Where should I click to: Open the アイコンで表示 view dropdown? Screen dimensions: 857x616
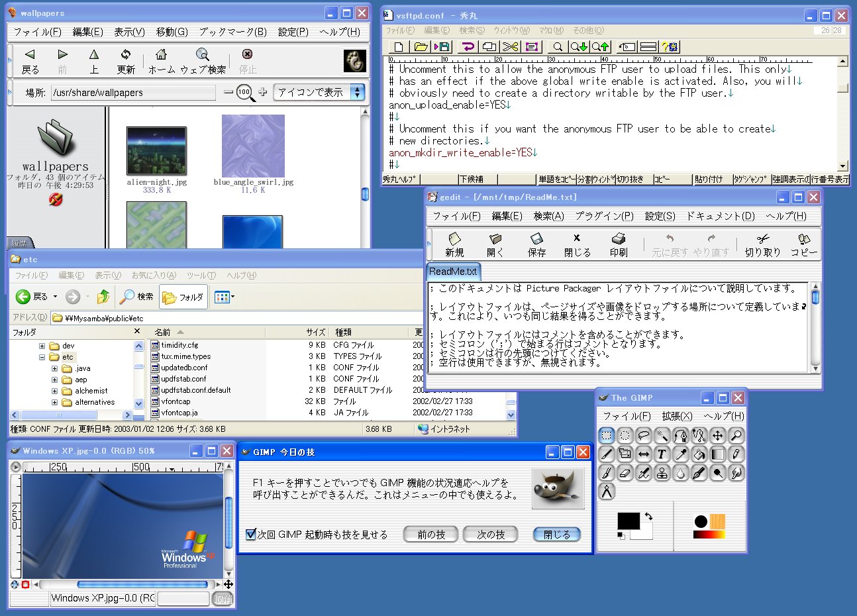click(319, 92)
